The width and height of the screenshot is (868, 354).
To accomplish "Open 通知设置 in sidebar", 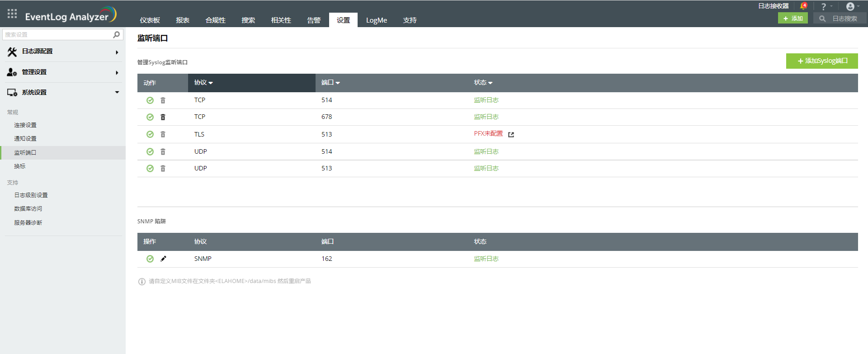I will click(25, 139).
